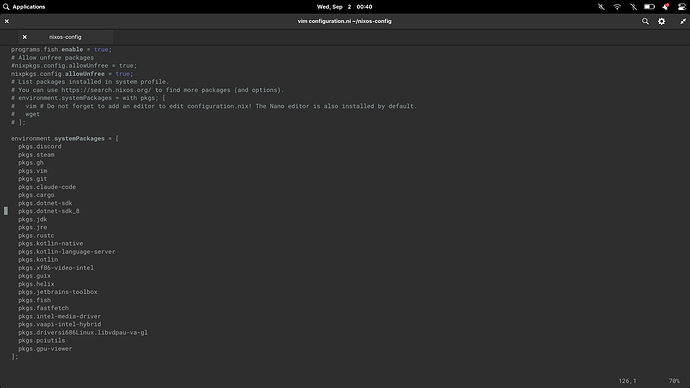
Task: Click the active nixpkgs.config.allowUnfree = true line
Action: pos(72,74)
